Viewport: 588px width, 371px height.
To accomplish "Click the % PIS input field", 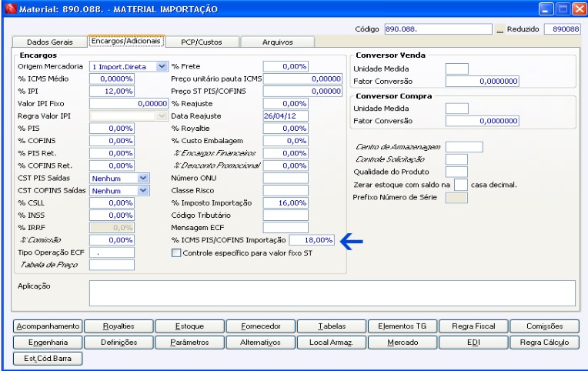I will pyautogui.click(x=112, y=129).
